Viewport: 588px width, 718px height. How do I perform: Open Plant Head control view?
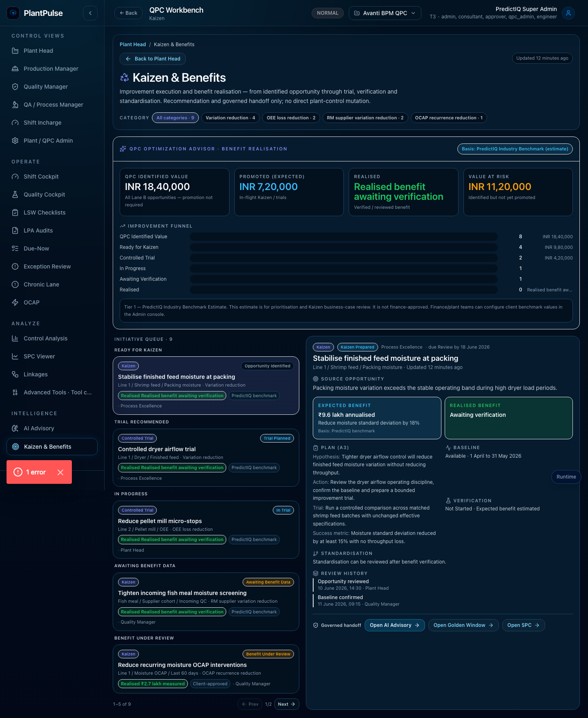click(x=52, y=51)
